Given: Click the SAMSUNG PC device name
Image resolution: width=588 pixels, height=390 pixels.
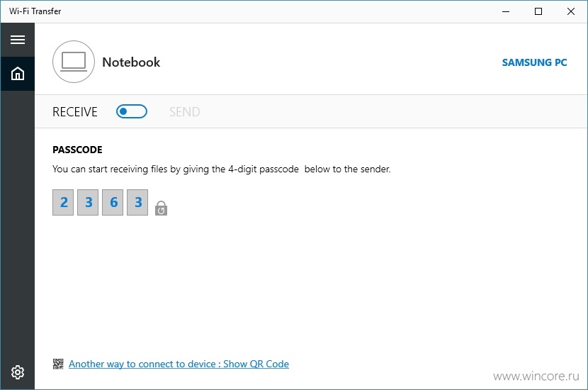Looking at the screenshot, I should coord(534,62).
